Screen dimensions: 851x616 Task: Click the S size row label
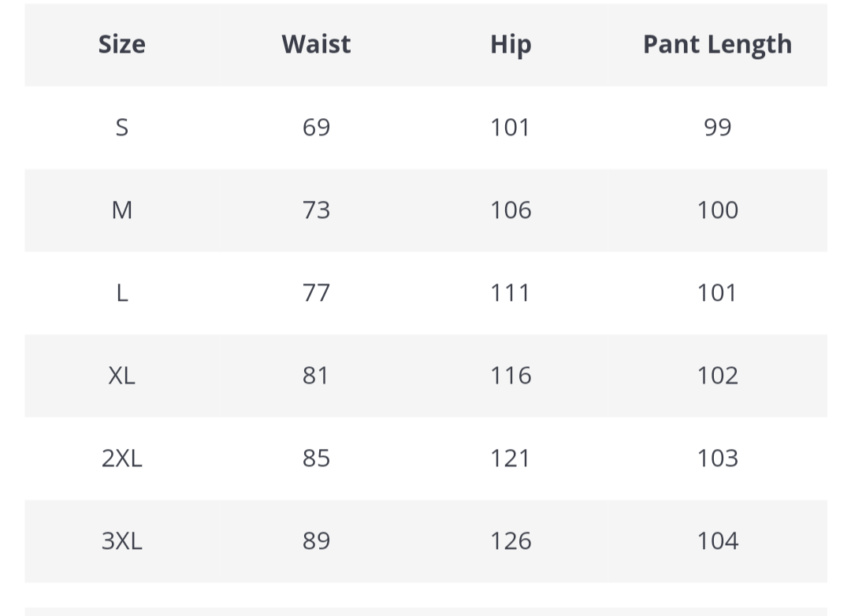coord(121,127)
